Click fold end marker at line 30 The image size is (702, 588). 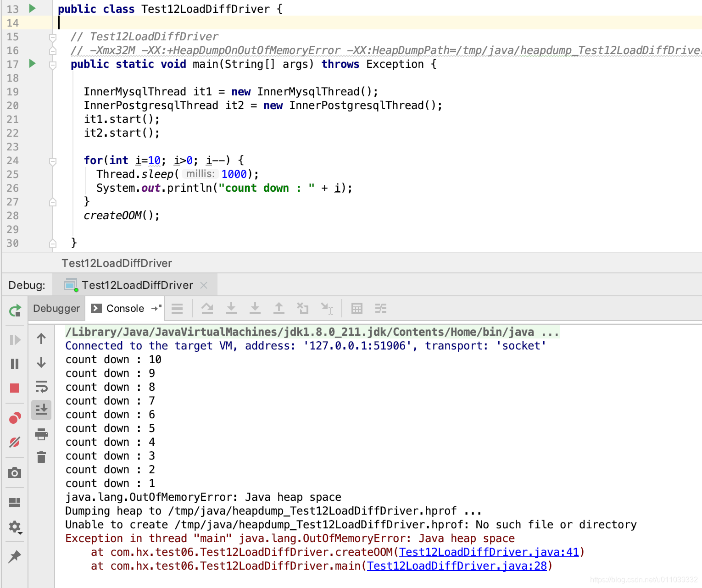(53, 243)
